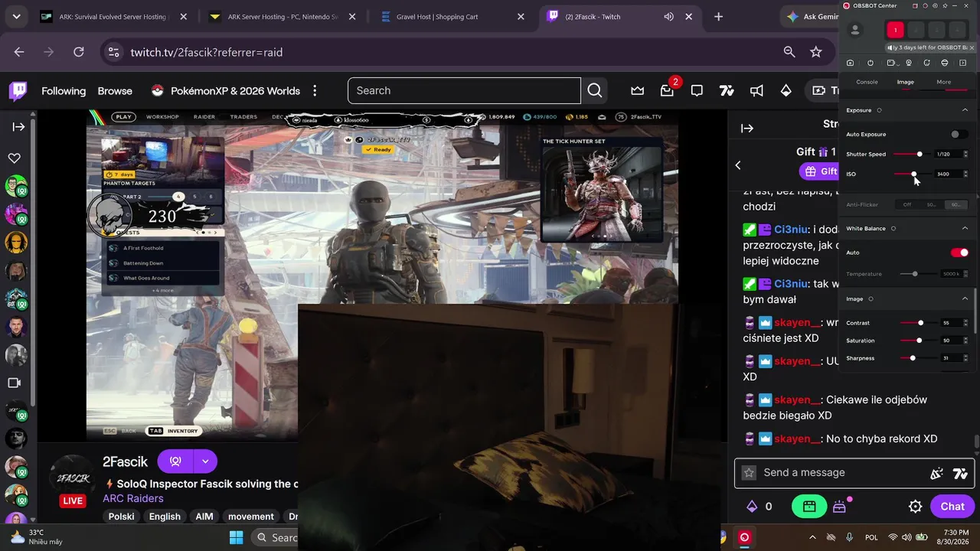Open Twitch home via the Twitch logo
Screen dimensions: 980x551
click(x=18, y=91)
